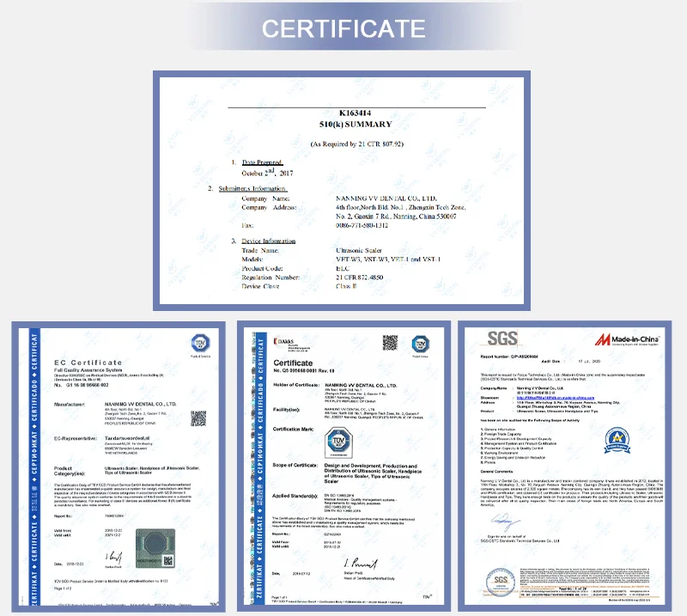
Task: Click the SGS logo on the audit report
Action: tap(502, 338)
